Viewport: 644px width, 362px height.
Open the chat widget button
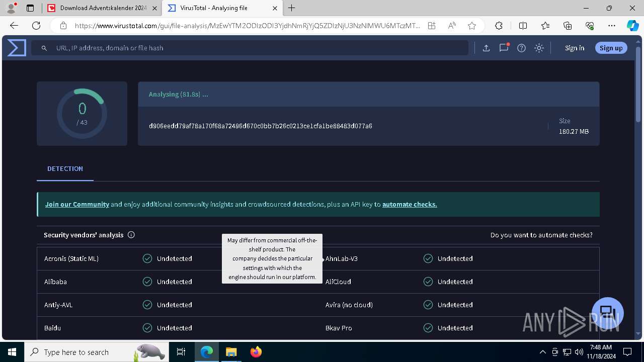point(608,313)
